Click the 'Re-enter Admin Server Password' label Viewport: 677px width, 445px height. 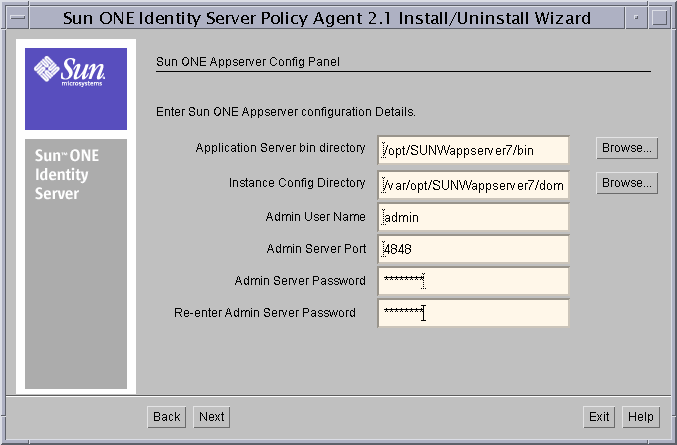[265, 312]
